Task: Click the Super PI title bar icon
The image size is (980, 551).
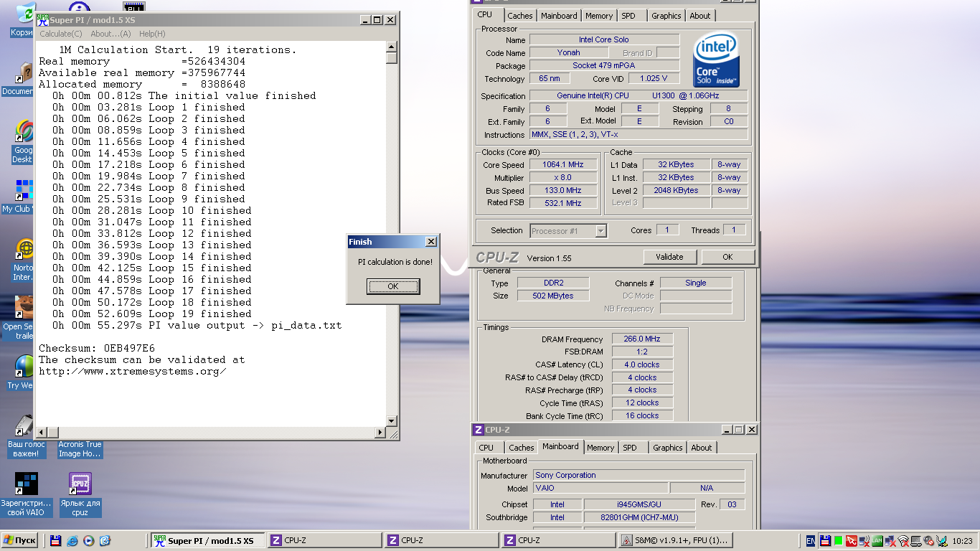Action: [x=42, y=19]
